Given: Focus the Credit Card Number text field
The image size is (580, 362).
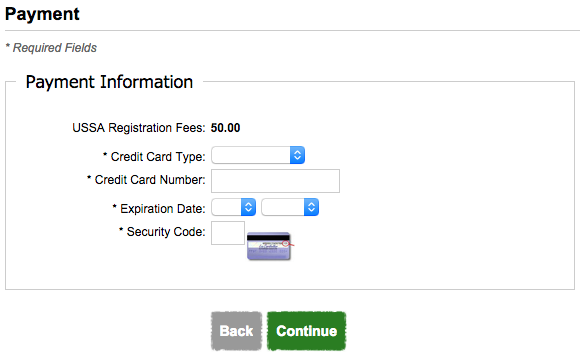Looking at the screenshot, I should point(275,181).
